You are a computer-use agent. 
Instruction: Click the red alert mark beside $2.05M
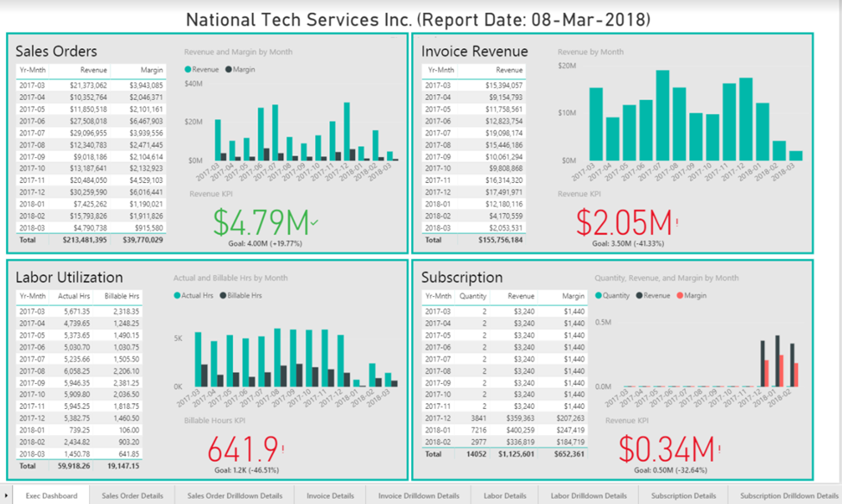tap(677, 222)
